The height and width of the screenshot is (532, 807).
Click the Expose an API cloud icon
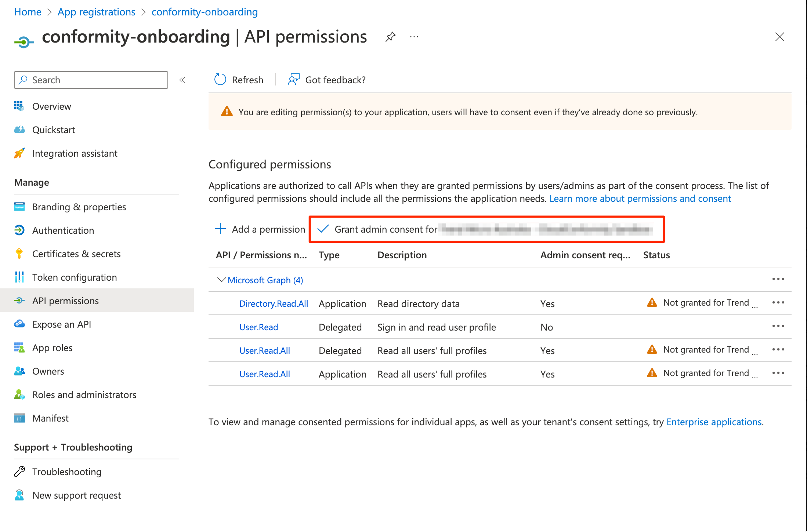(19, 324)
